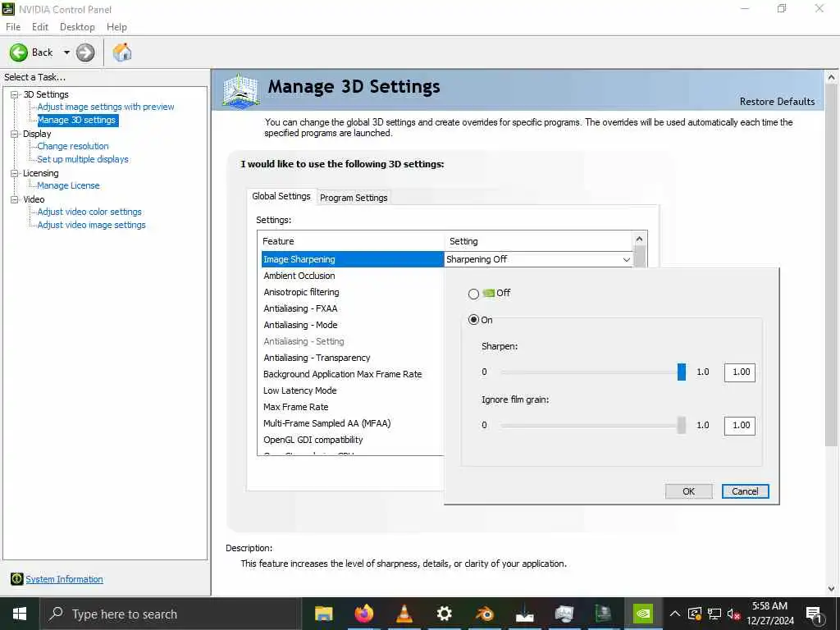Image resolution: width=840 pixels, height=630 pixels.
Task: Click the download tray icon in taskbar
Action: pyautogui.click(x=524, y=614)
